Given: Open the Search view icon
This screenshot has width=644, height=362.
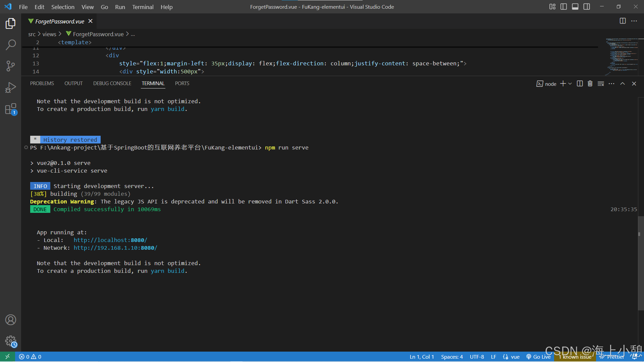Looking at the screenshot, I should 10,45.
